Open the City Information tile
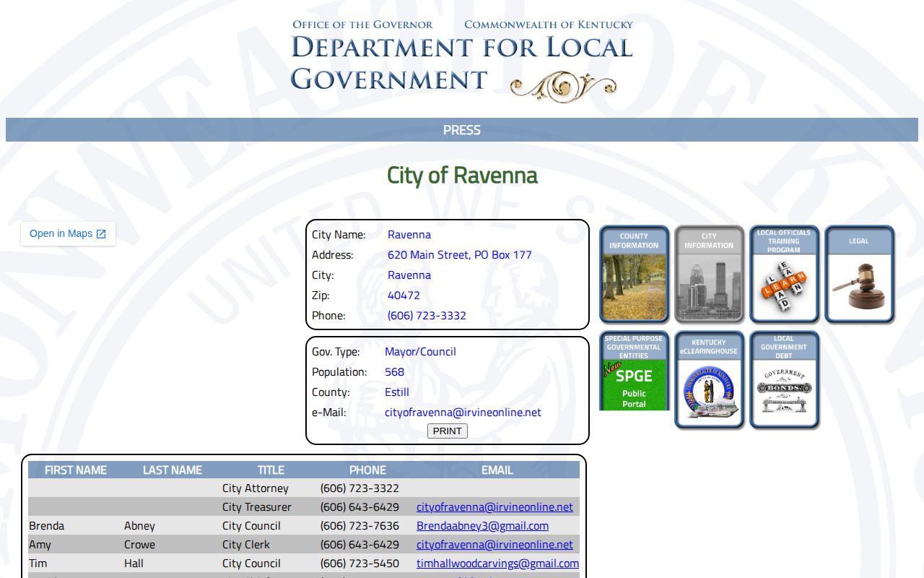 [709, 274]
